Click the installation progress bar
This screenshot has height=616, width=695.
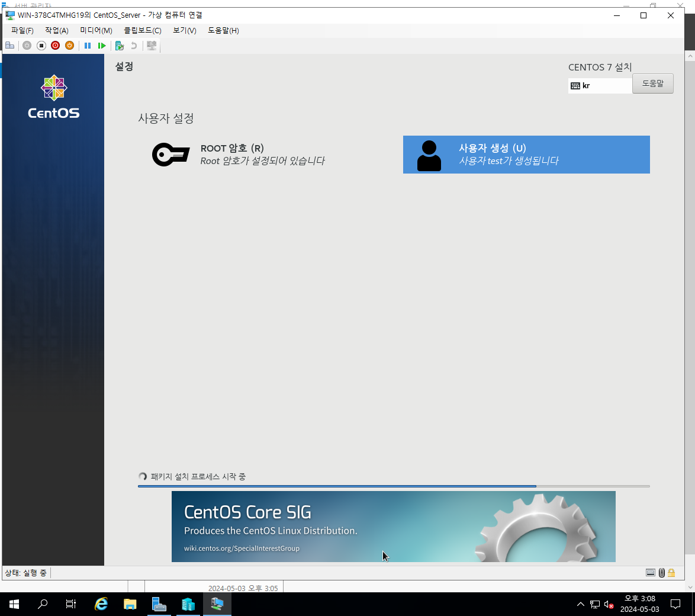(394, 486)
